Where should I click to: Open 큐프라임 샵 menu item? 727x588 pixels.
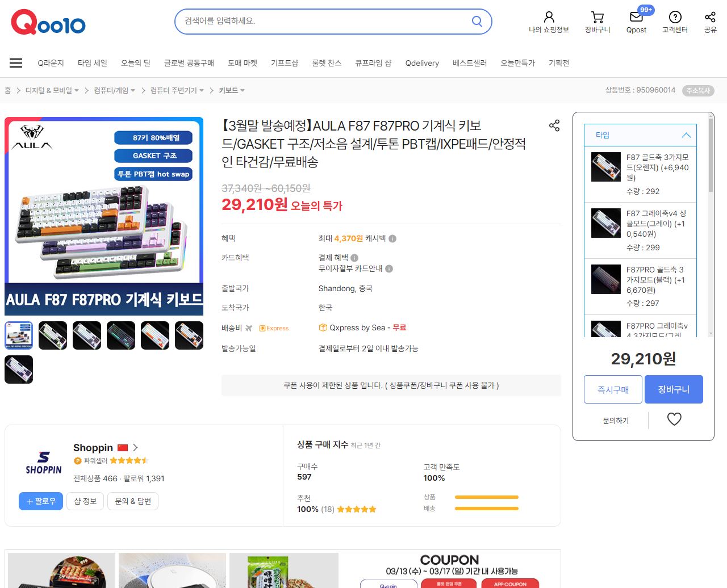click(373, 63)
